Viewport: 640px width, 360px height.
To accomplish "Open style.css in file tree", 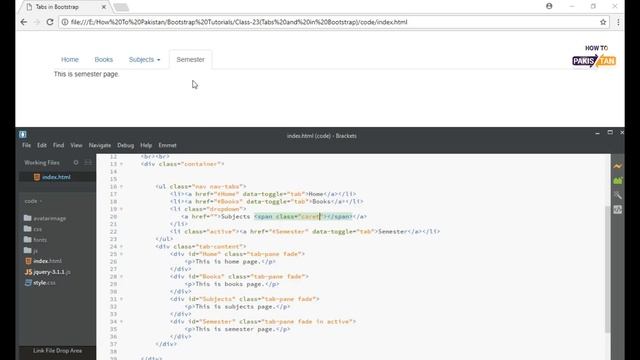I will coord(40,282).
